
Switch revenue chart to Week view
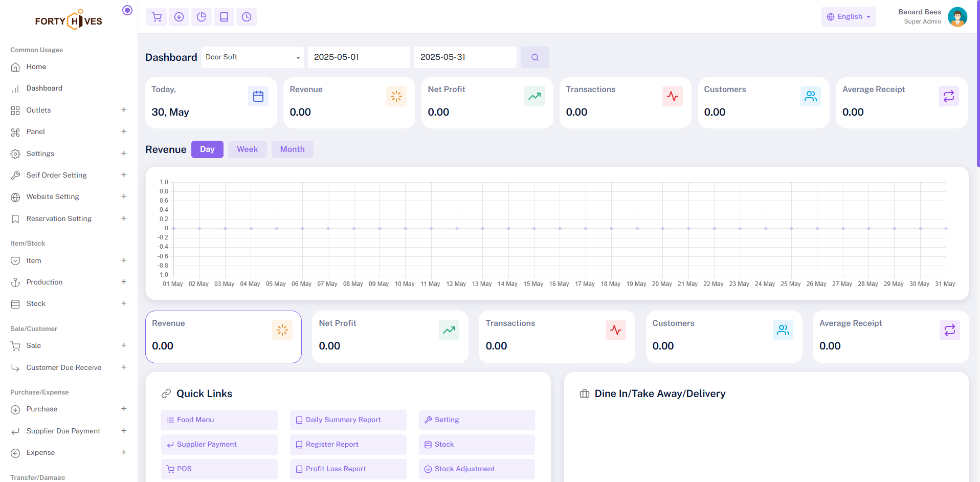click(247, 149)
